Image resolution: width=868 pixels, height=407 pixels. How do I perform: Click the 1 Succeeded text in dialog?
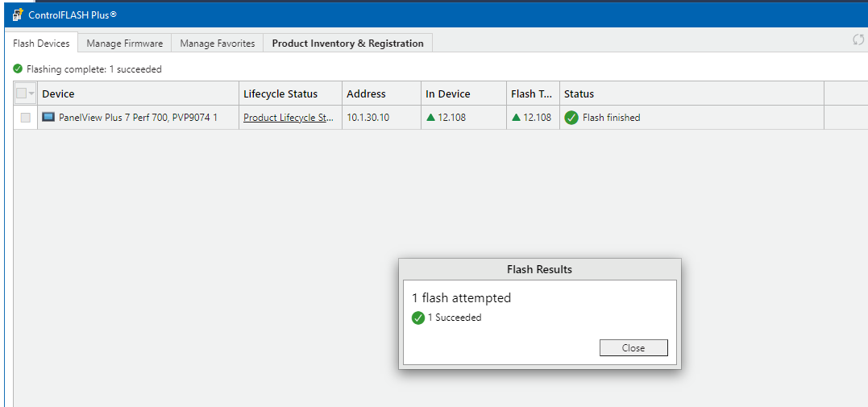pyautogui.click(x=455, y=318)
